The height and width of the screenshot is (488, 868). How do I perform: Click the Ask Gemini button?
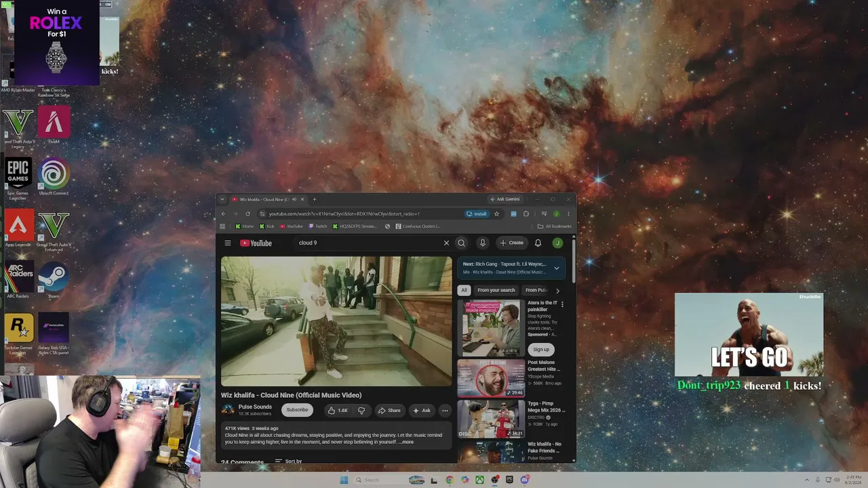(x=505, y=199)
